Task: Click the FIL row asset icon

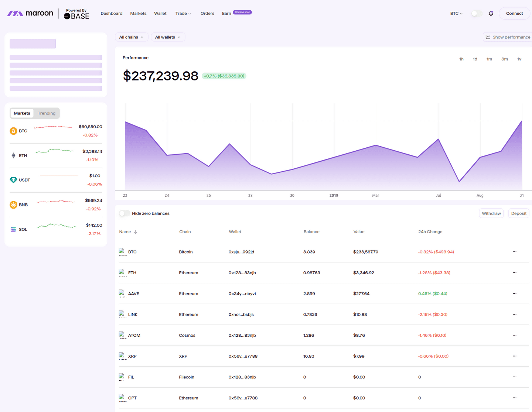Action: (x=122, y=377)
